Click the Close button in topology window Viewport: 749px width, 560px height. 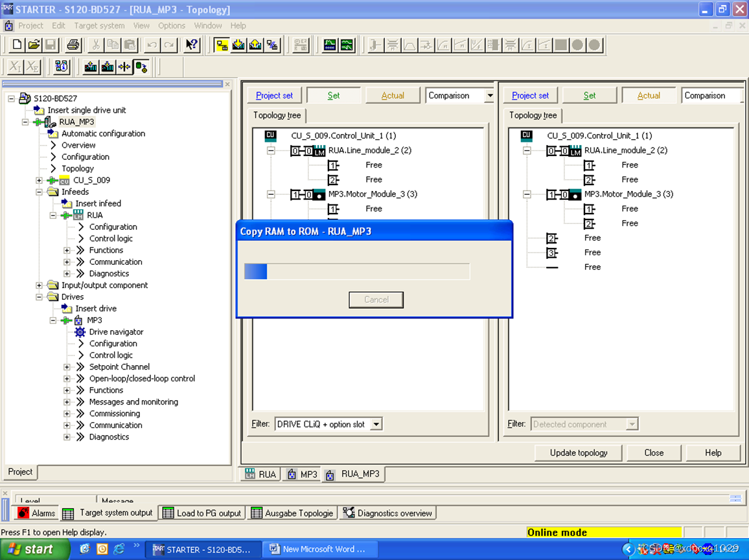[654, 453]
